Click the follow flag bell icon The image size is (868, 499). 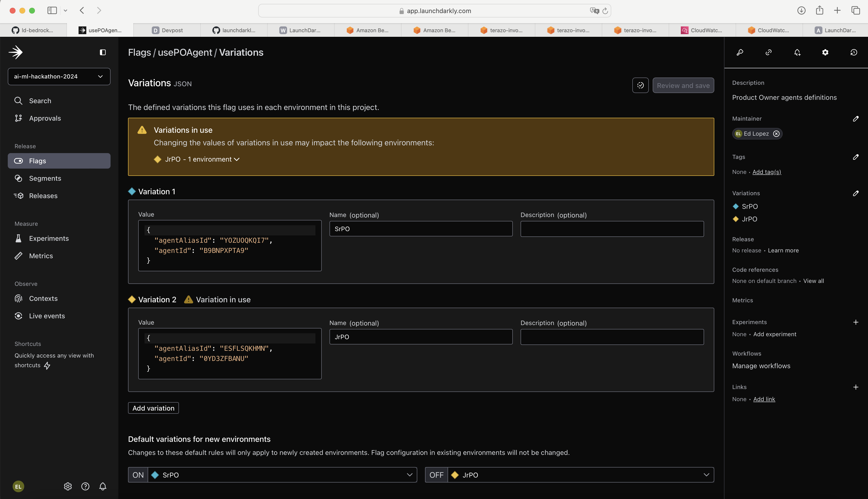point(797,52)
